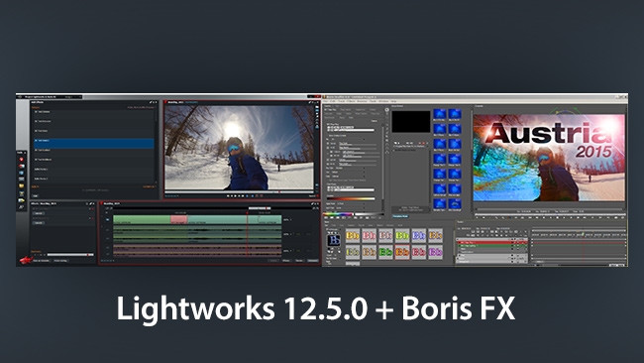Click the dark Bb current style preview
Image resolution: width=644 pixels, height=363 pixels.
coord(334,240)
